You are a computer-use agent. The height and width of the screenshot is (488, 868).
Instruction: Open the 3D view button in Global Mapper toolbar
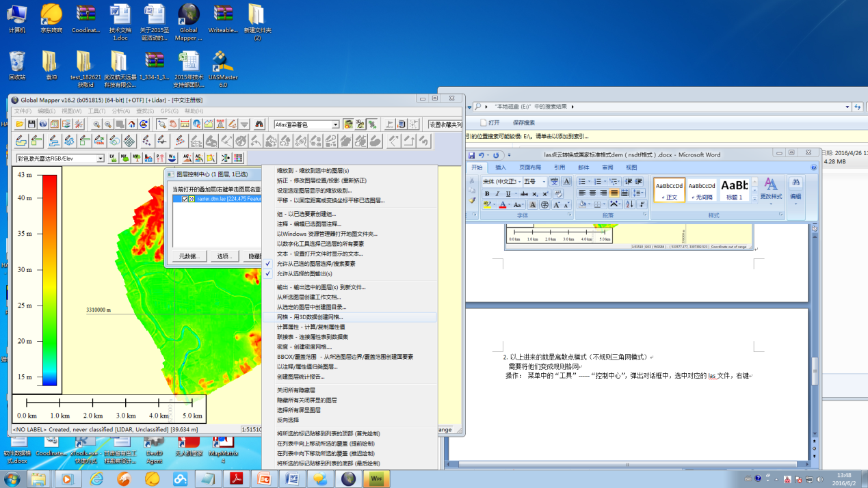360,124
